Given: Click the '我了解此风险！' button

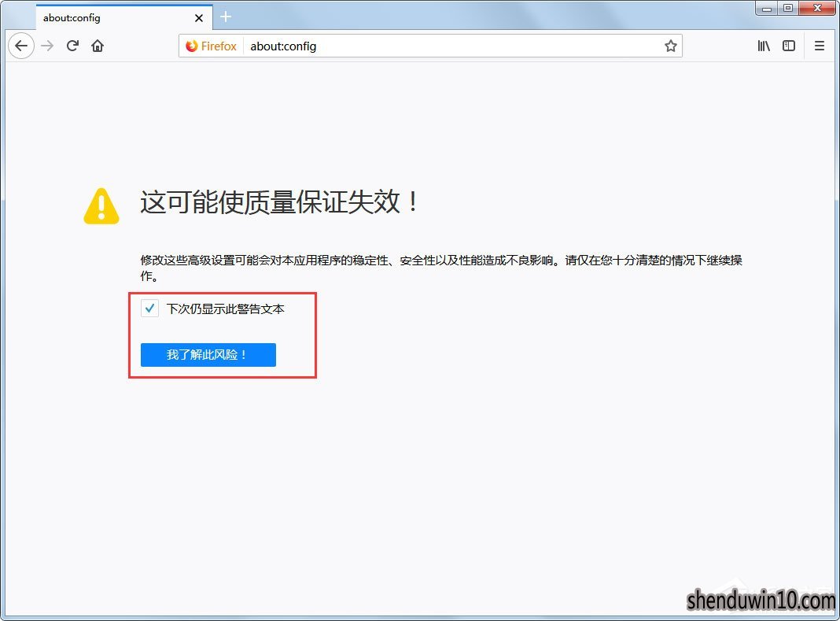Looking at the screenshot, I should tap(208, 355).
